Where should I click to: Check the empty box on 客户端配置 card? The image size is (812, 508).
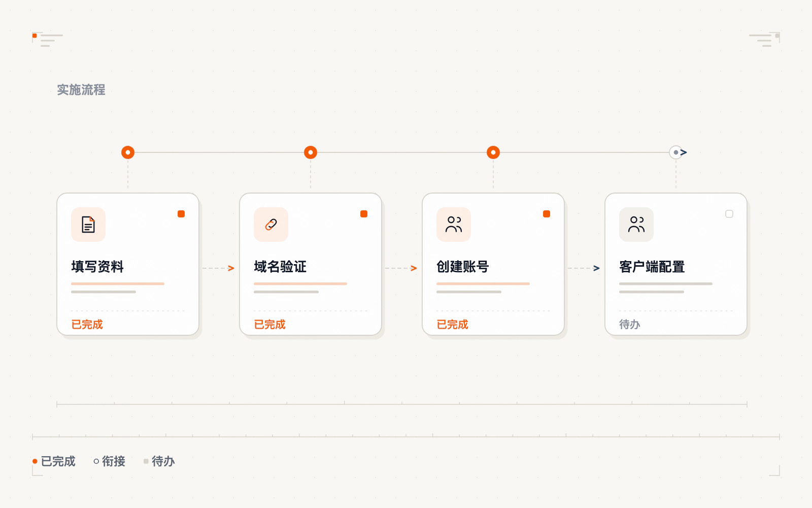click(729, 214)
